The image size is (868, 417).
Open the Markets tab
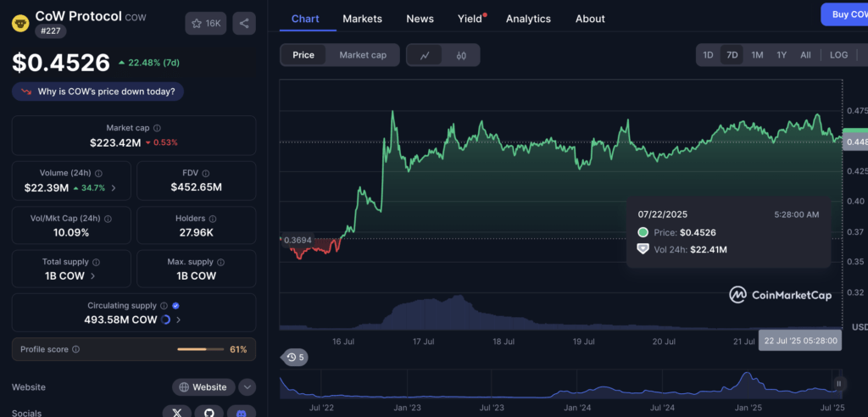(x=363, y=19)
